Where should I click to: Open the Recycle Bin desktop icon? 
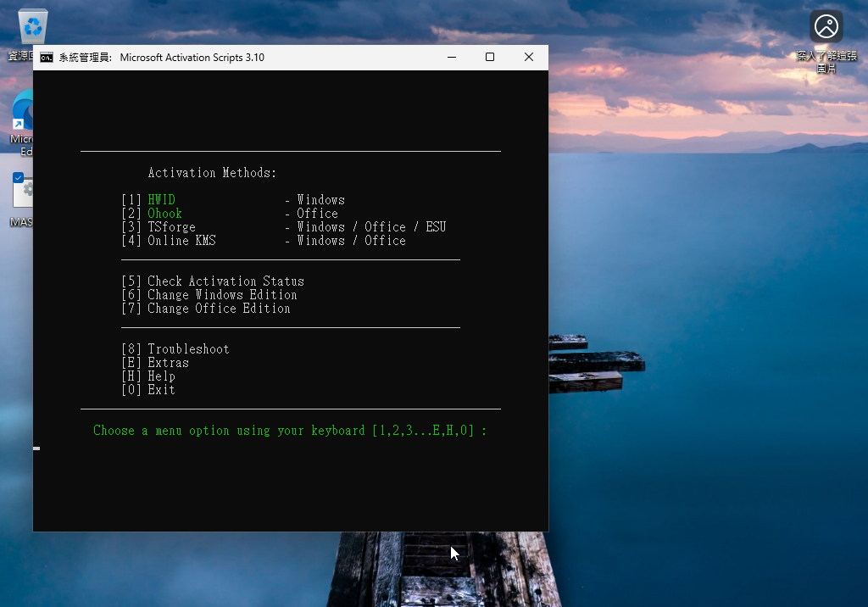pos(33,27)
